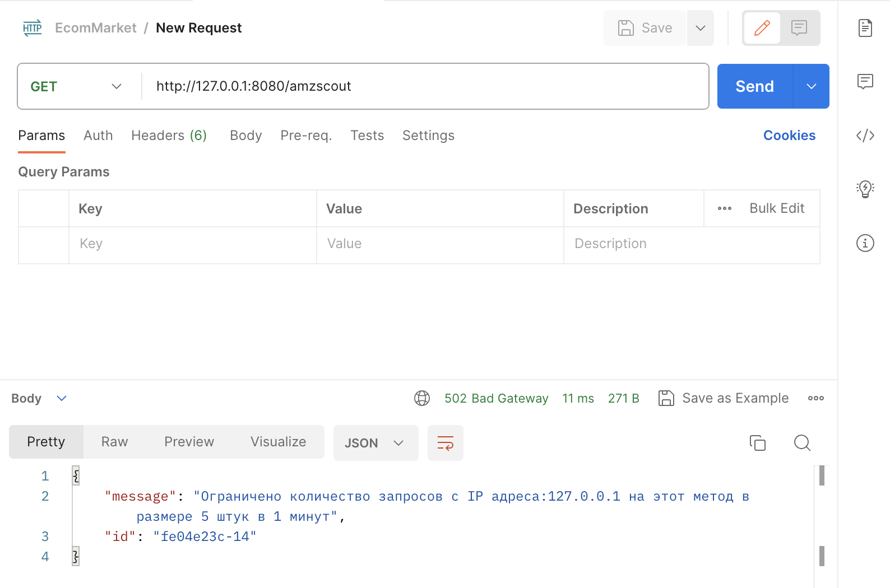Switch to comment mode icon in header

(x=799, y=28)
